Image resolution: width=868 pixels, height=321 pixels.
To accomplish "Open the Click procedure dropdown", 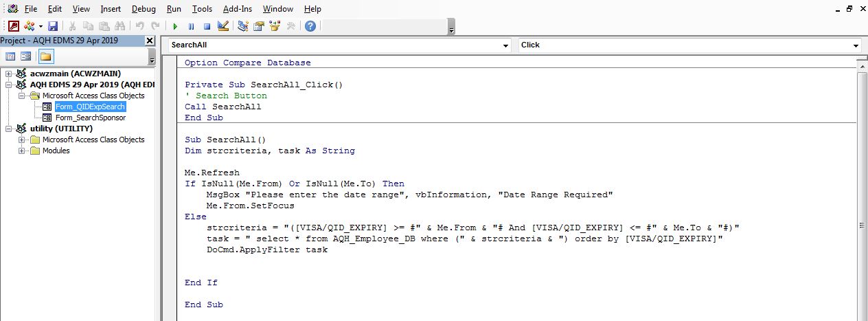I will click(856, 45).
